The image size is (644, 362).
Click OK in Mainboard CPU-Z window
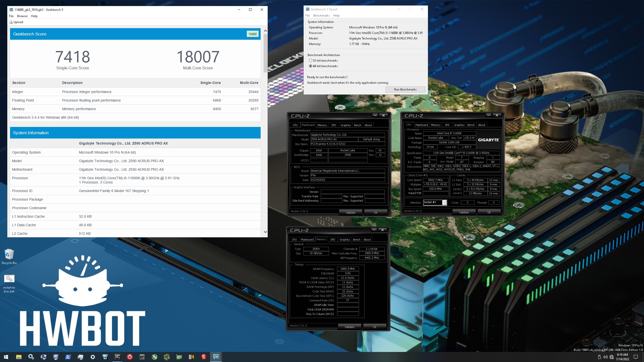pyautogui.click(x=376, y=213)
